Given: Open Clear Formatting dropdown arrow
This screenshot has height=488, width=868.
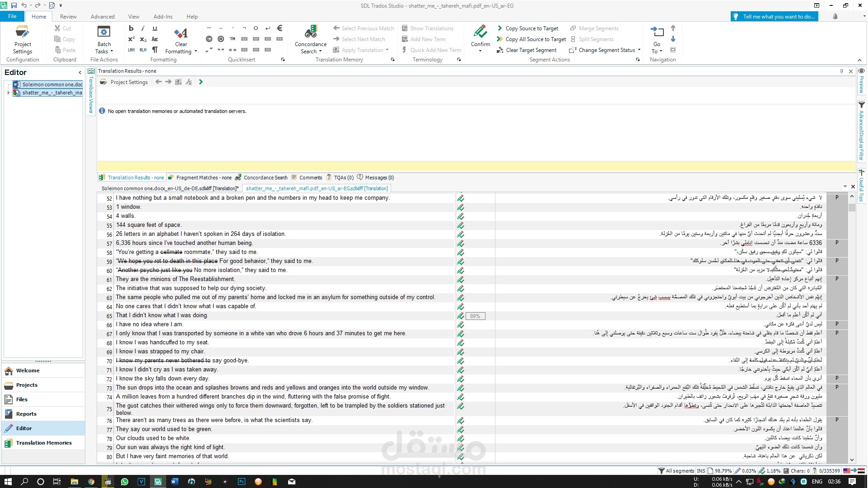Looking at the screenshot, I should tap(196, 52).
